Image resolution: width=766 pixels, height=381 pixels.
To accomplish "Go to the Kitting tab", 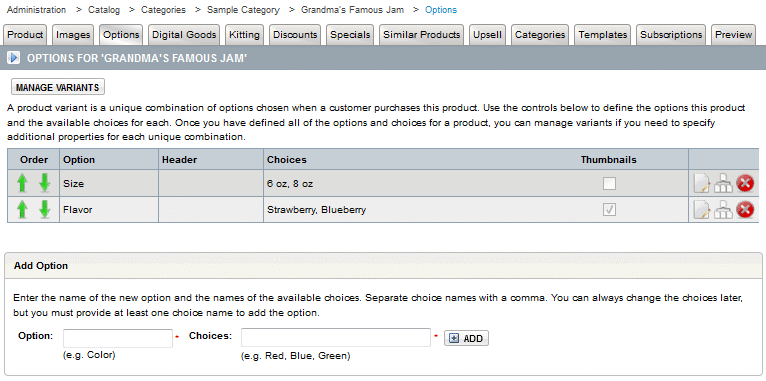I will point(244,35).
